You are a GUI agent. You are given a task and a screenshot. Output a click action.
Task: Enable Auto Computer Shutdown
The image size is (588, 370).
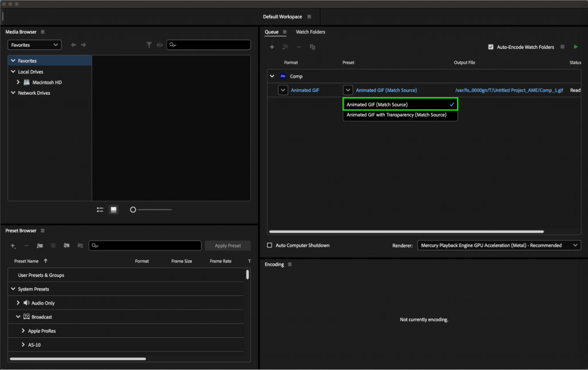268,245
